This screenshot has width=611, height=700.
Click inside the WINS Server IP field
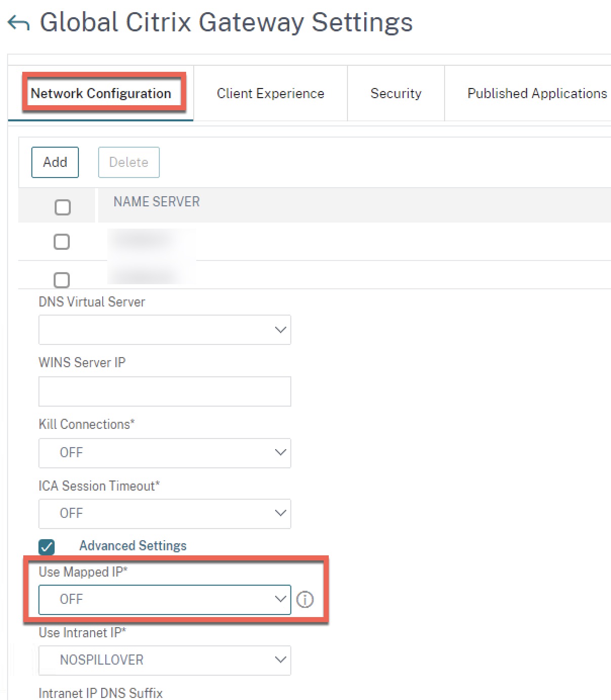tap(164, 391)
